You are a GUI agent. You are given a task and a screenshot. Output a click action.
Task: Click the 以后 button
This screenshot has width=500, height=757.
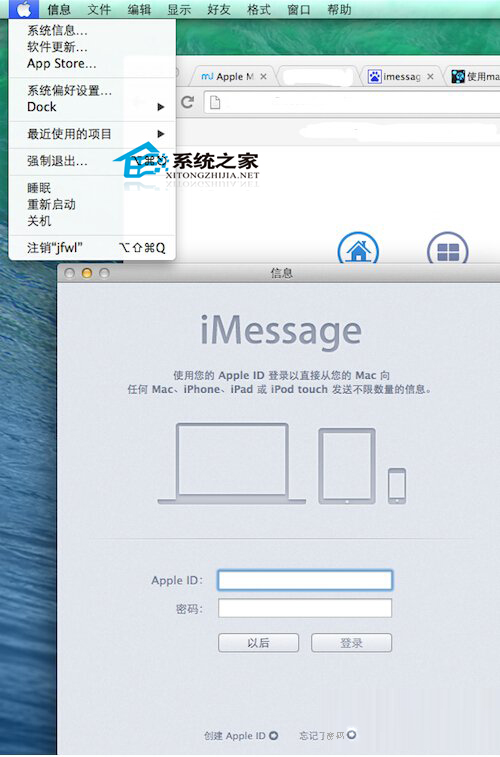[258, 643]
